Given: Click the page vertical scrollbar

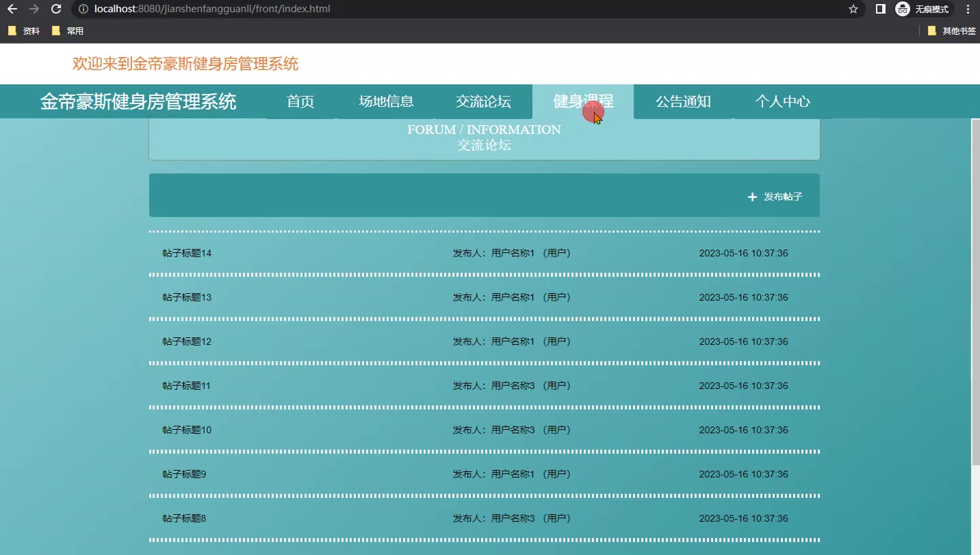Looking at the screenshot, I should click(975, 292).
